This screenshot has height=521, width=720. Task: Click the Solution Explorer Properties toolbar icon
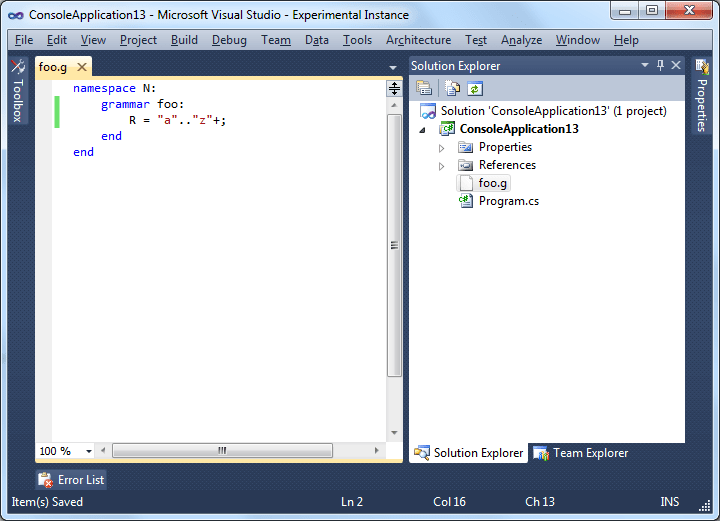click(424, 88)
